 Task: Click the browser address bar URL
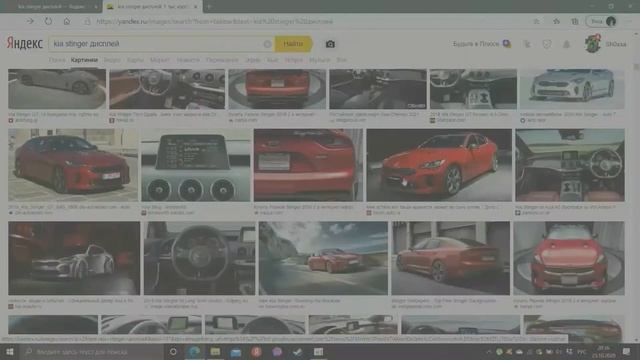click(215, 21)
